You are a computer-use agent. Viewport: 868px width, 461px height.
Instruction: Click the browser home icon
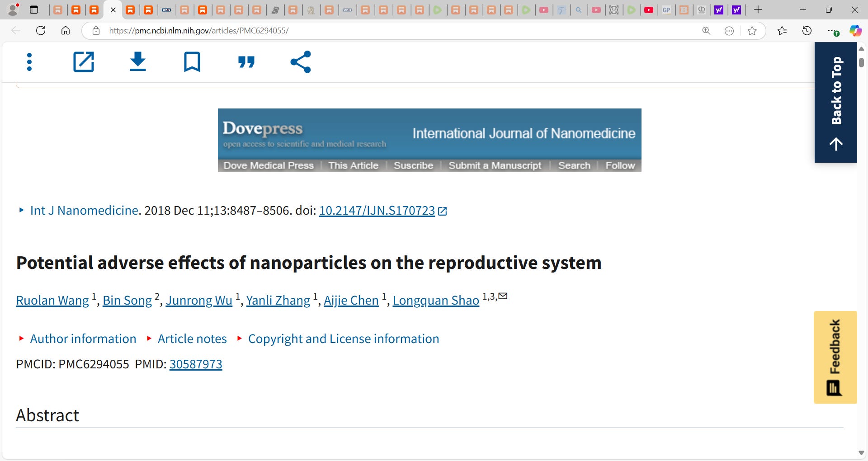pos(66,31)
